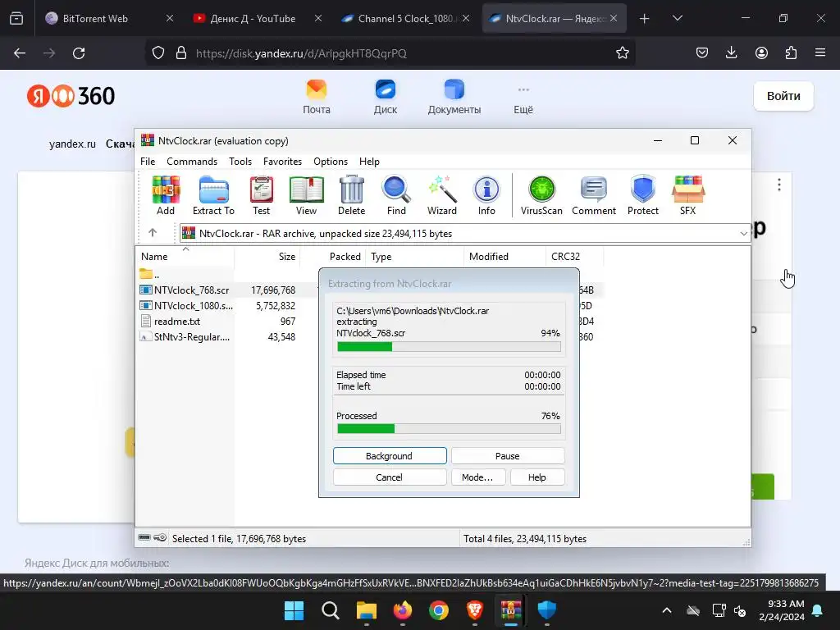Expand the archive path dropdown arrow
840x630 pixels.
[743, 234]
